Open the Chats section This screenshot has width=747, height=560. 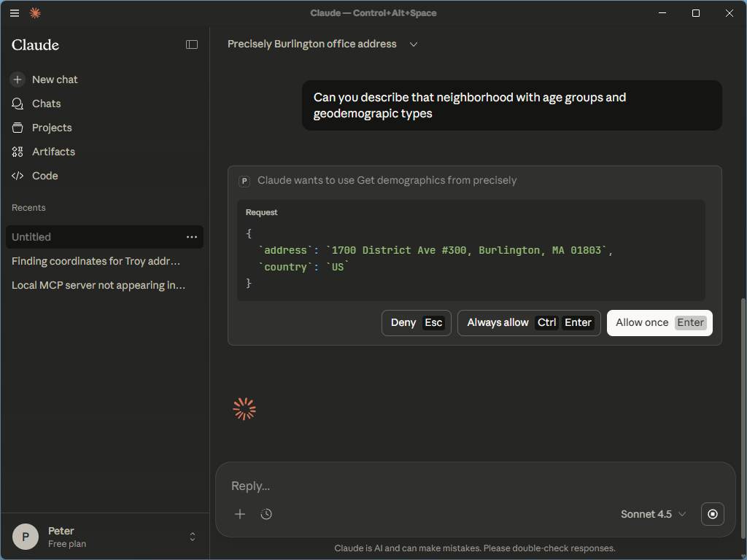pyautogui.click(x=46, y=104)
